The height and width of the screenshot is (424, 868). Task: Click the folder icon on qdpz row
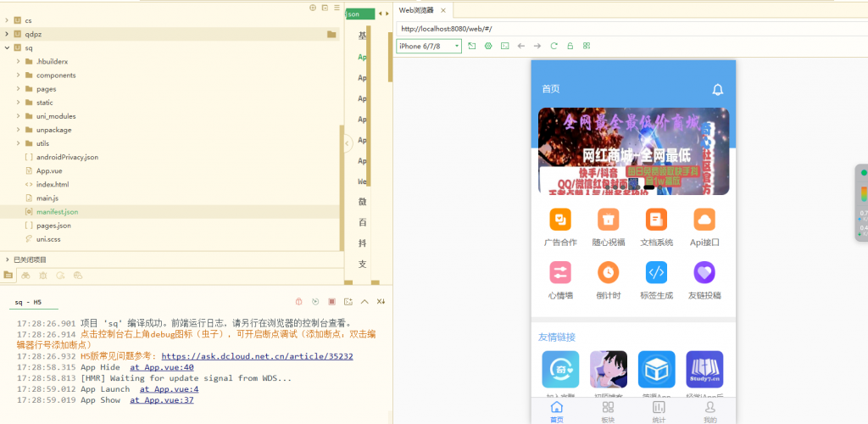331,34
